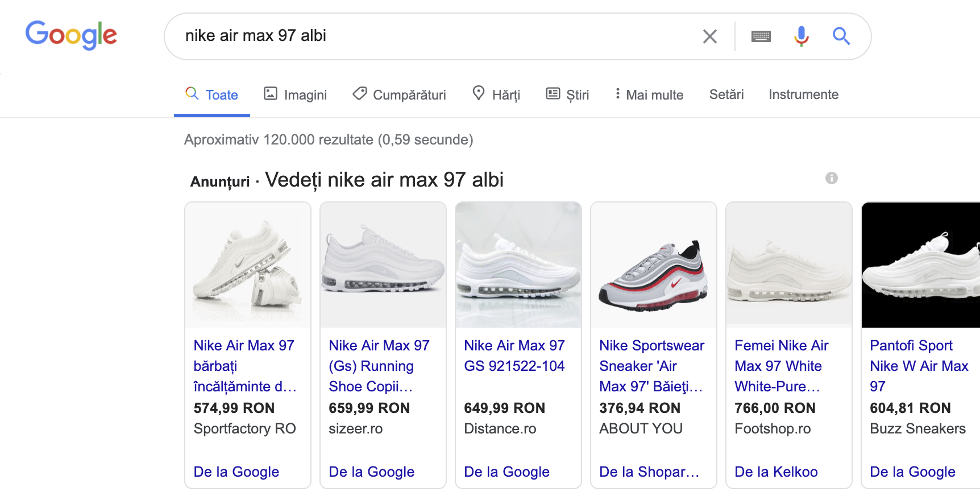Viewport: 980px width, 504px height.
Task: Clear the search box with X icon
Action: 709,36
